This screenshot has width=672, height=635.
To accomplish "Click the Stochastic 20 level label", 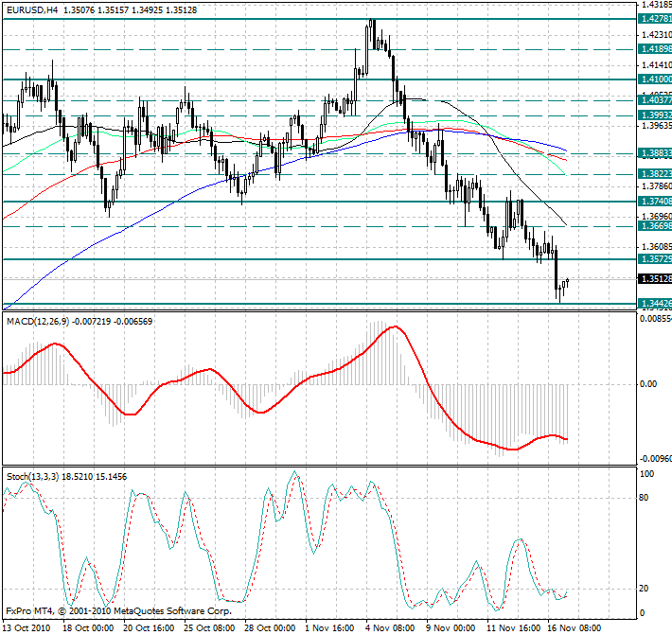I will coord(645,588).
